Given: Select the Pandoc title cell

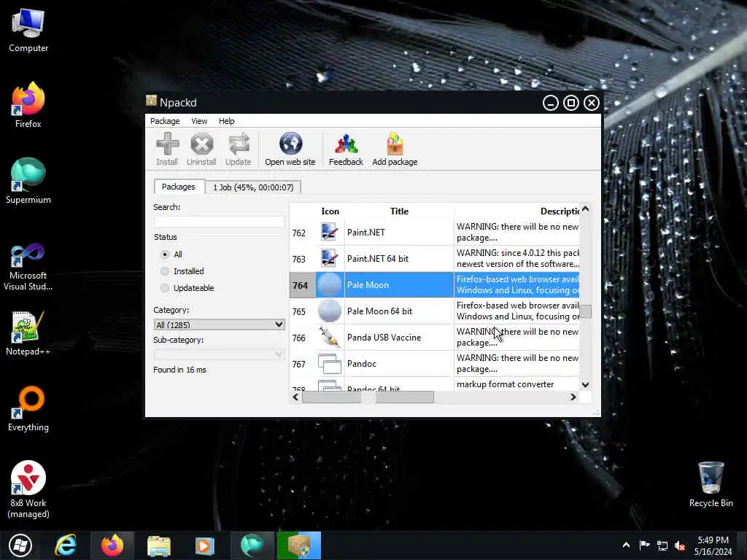Looking at the screenshot, I should (x=399, y=364).
